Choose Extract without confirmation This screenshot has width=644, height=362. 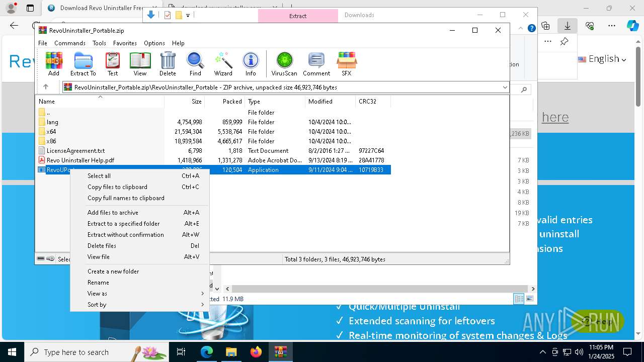(x=139, y=235)
